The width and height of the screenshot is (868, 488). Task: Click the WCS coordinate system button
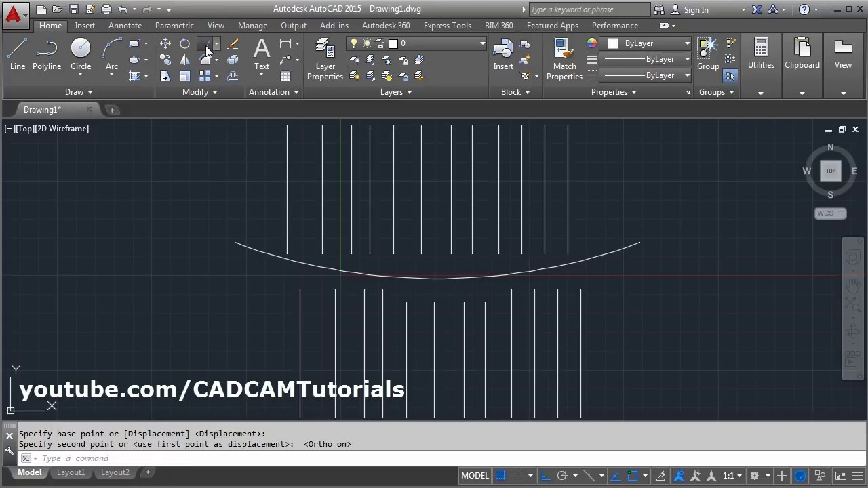[830, 213]
